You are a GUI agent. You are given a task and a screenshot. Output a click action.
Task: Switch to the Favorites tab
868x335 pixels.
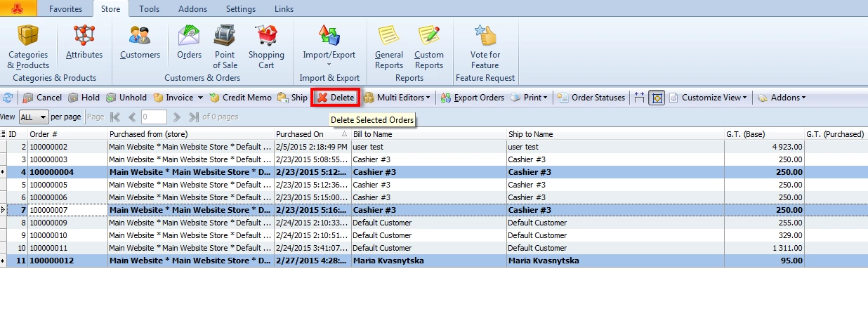coord(65,9)
